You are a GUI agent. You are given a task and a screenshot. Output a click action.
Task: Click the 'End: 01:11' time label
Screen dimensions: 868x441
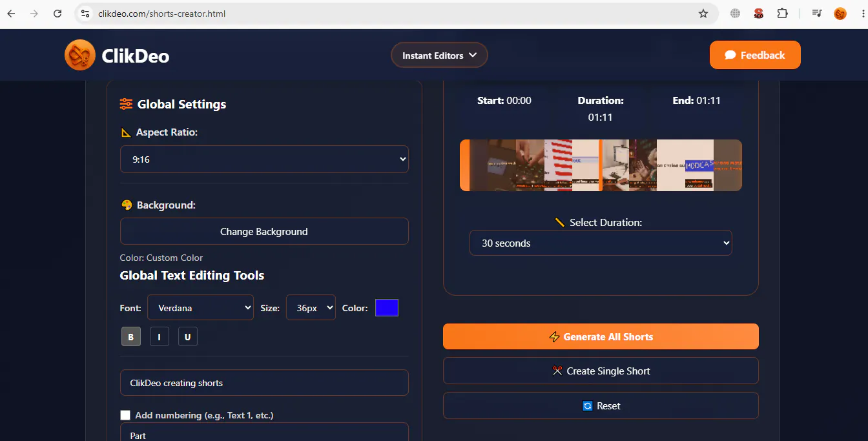(x=696, y=100)
